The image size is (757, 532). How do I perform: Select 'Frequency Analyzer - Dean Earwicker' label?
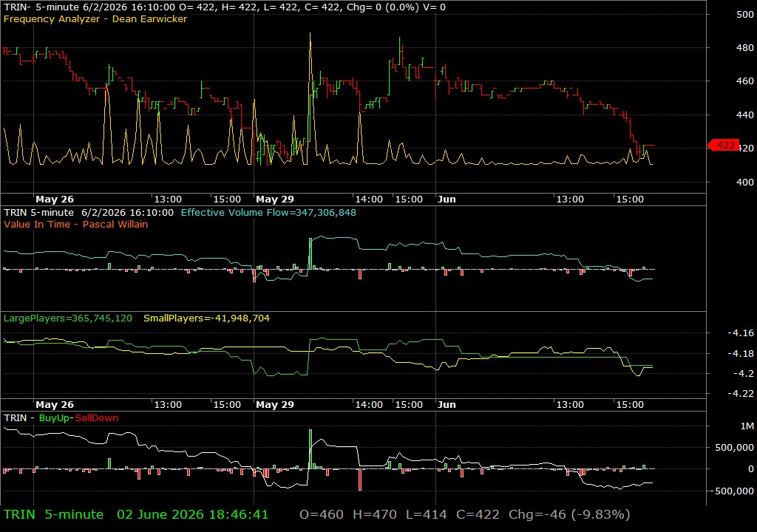click(95, 18)
